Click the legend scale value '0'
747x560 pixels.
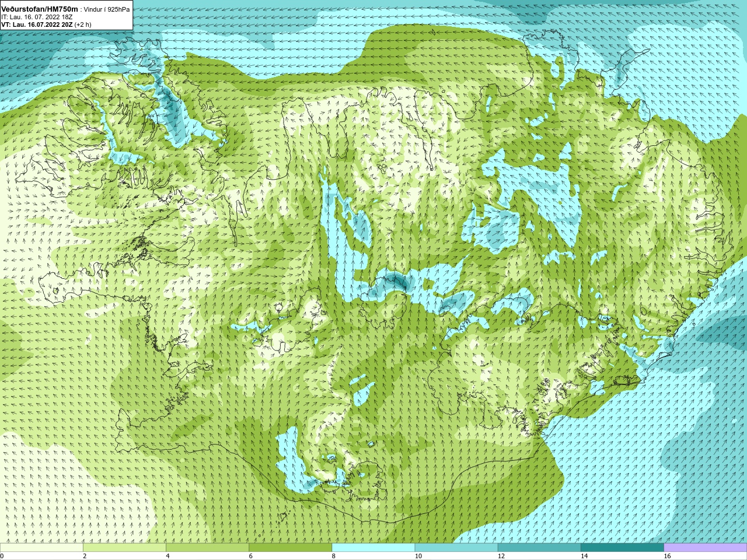click(2, 556)
